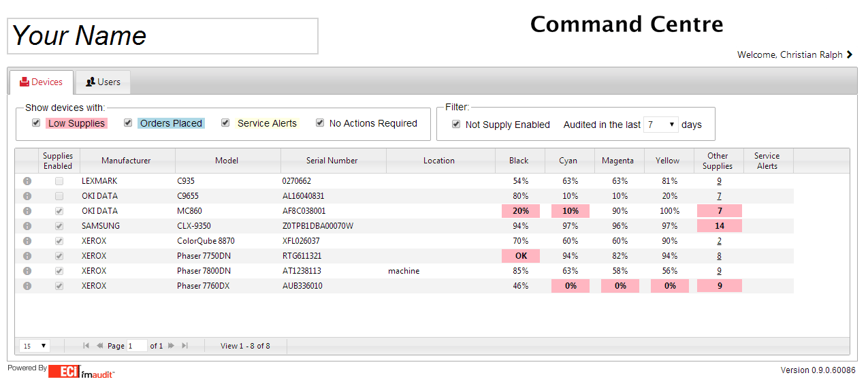
Task: Click highlighted Cyan 0% cell for Phaser 7760DX
Action: tap(570, 286)
